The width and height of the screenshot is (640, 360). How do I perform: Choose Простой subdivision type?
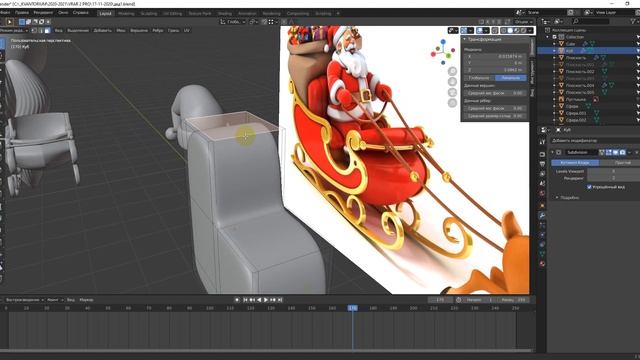pyautogui.click(x=620, y=163)
